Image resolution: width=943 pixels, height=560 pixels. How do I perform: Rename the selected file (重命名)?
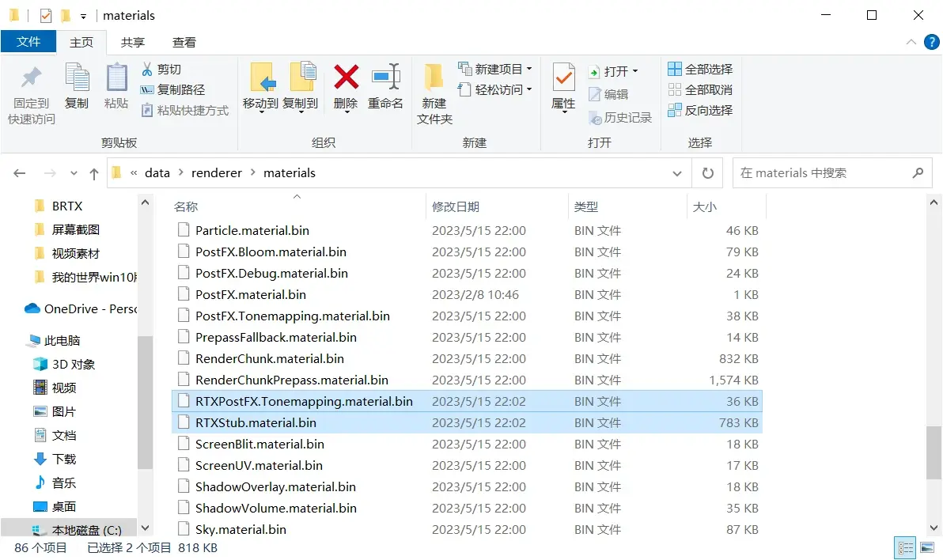385,88
